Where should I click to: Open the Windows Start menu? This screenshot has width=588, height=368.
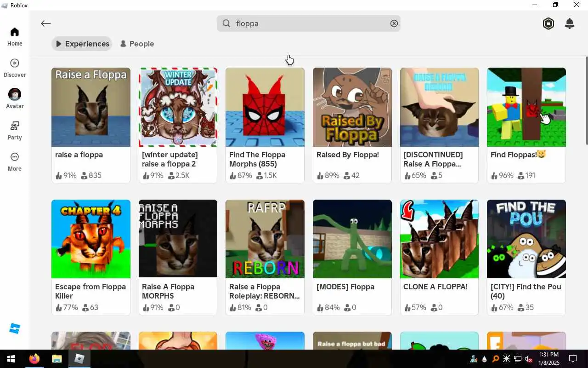pos(11,359)
